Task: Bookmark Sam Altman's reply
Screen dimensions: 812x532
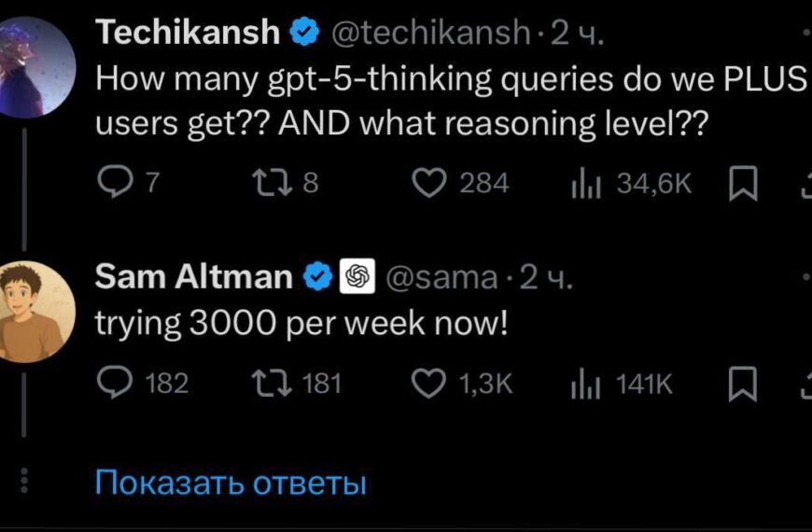Action: (x=740, y=384)
